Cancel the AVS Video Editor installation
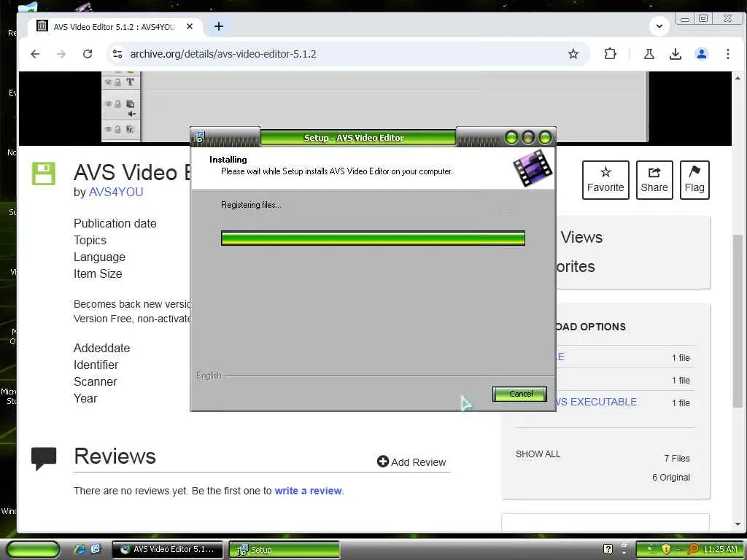Viewport: 747px width, 560px height. 519,394
